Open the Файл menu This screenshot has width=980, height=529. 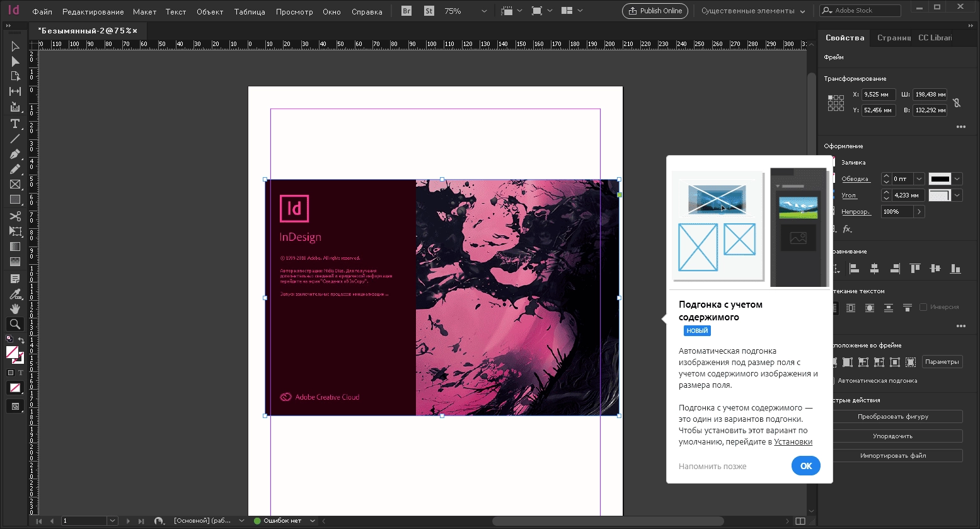click(42, 12)
